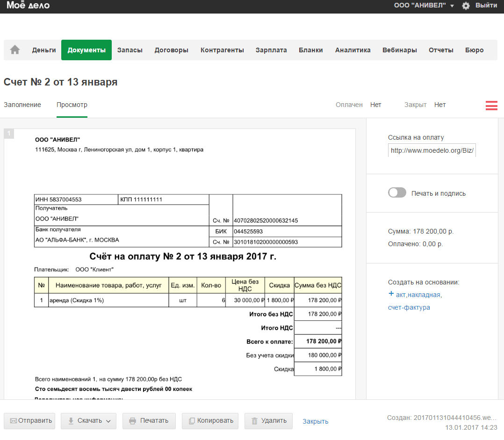Open the Деньги menu section
Screen dimensions: 504x440
[44, 50]
